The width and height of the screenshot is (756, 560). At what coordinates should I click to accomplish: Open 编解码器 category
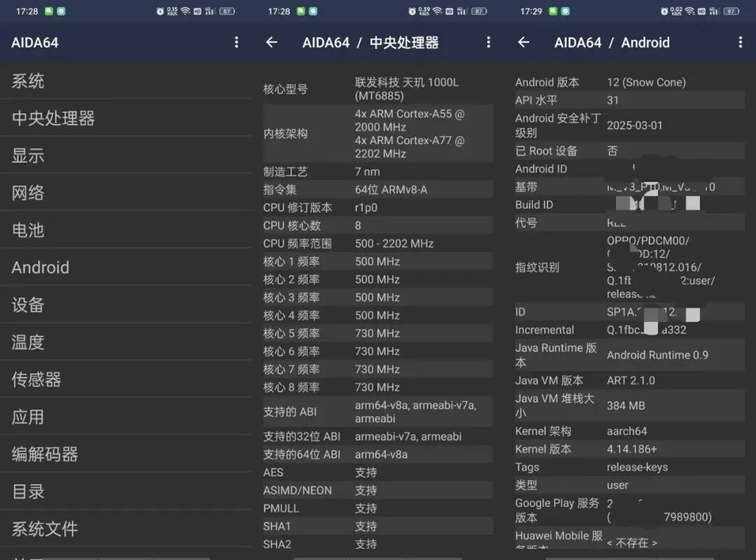(x=126, y=454)
